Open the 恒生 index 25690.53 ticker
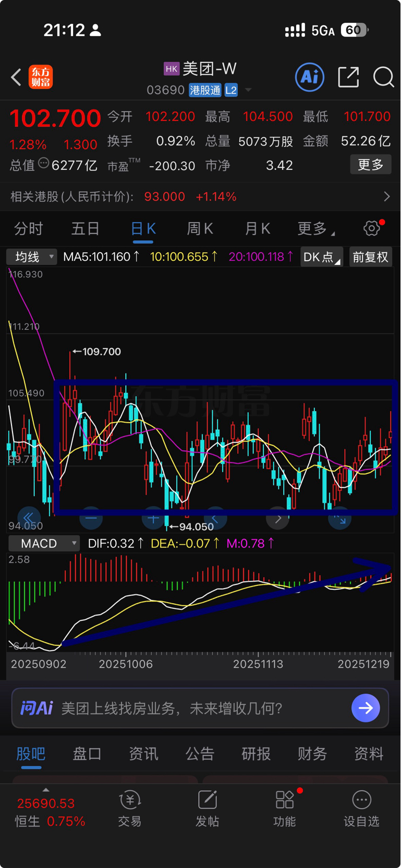 point(46,803)
